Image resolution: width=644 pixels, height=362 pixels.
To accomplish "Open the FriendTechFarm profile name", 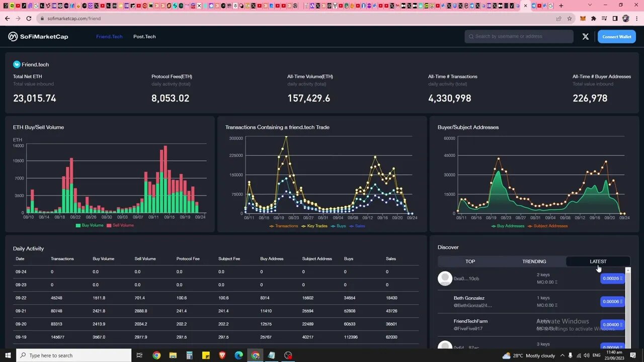I will pyautogui.click(x=470, y=321).
